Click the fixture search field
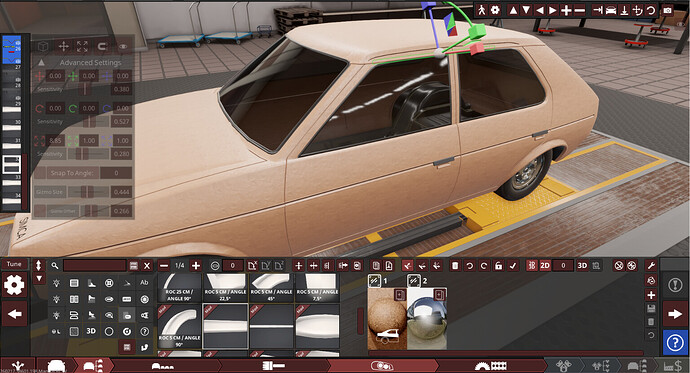690x373 pixels. click(x=95, y=266)
